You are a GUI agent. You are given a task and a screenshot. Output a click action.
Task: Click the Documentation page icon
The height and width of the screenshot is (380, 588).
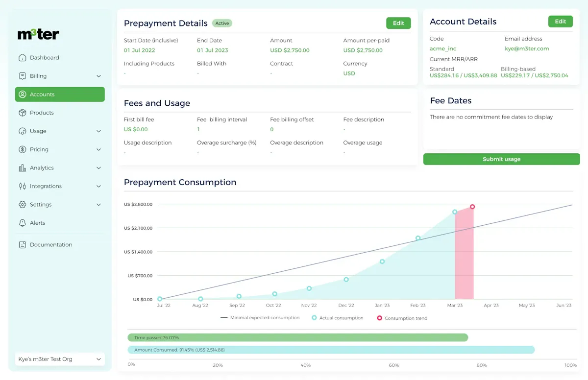click(22, 244)
